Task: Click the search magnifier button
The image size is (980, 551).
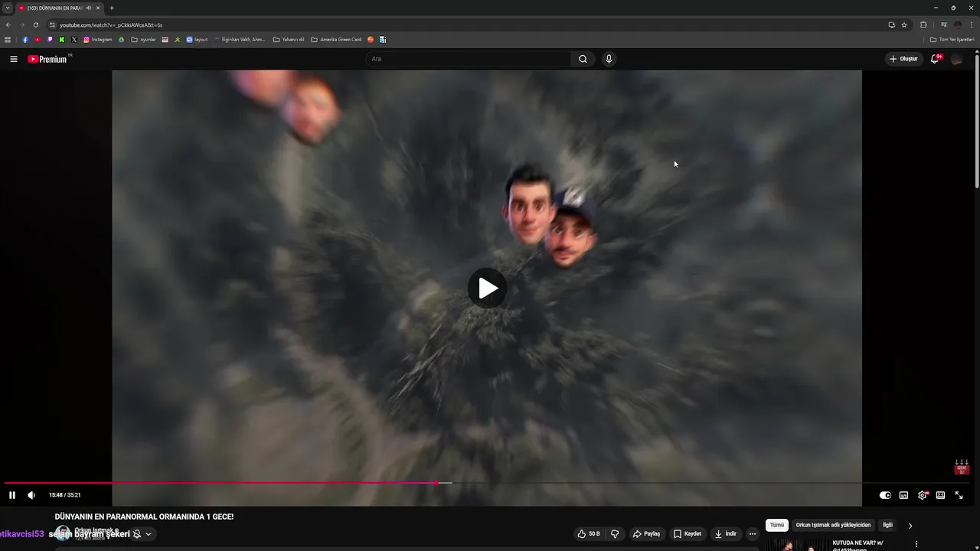Action: pyautogui.click(x=583, y=59)
